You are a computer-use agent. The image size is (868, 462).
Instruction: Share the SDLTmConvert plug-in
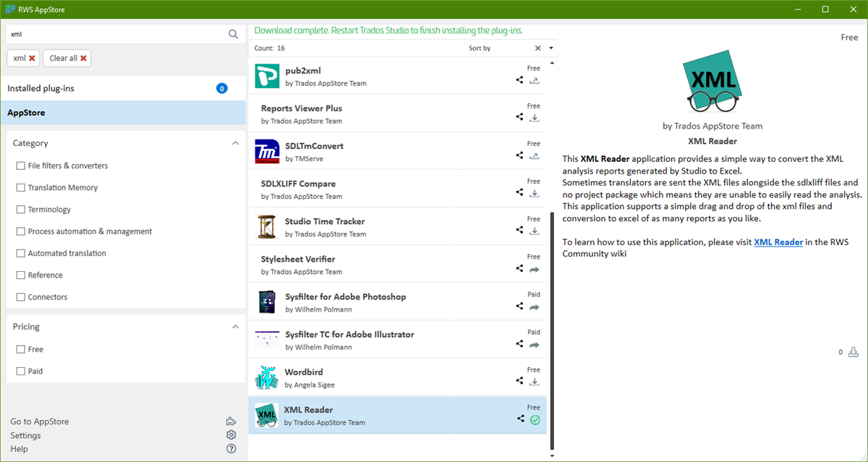pos(519,155)
